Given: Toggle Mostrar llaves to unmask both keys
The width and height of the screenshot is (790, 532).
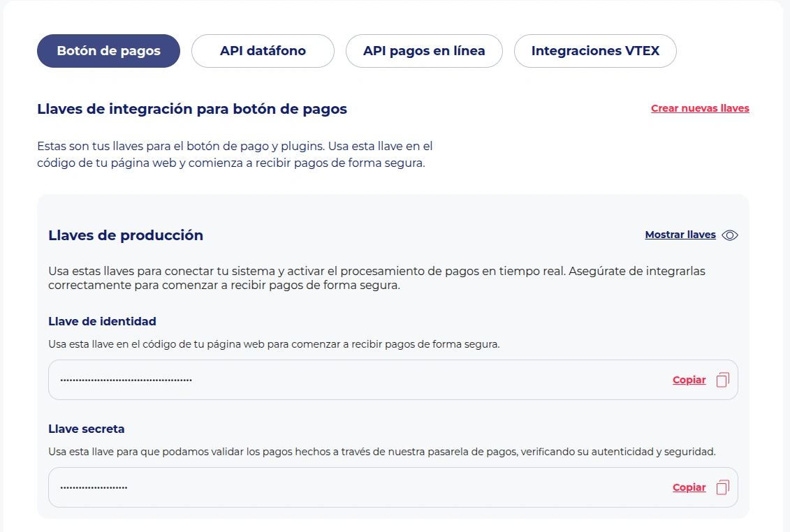Looking at the screenshot, I should (680, 235).
